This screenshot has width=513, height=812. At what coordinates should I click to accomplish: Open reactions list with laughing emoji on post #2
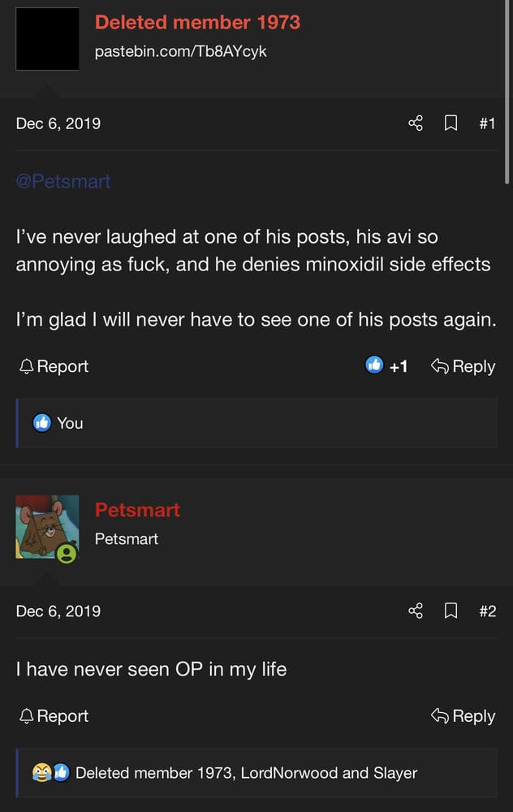pyautogui.click(x=41, y=773)
